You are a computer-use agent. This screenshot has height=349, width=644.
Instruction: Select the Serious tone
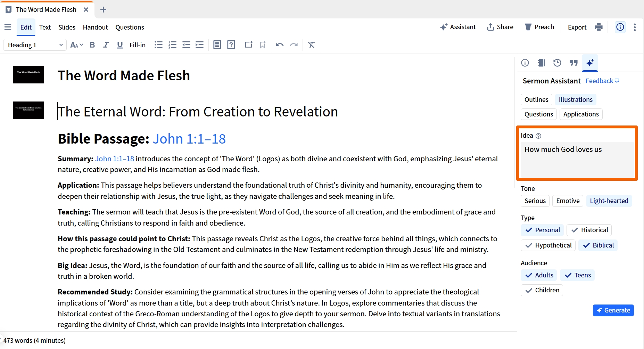tap(535, 201)
